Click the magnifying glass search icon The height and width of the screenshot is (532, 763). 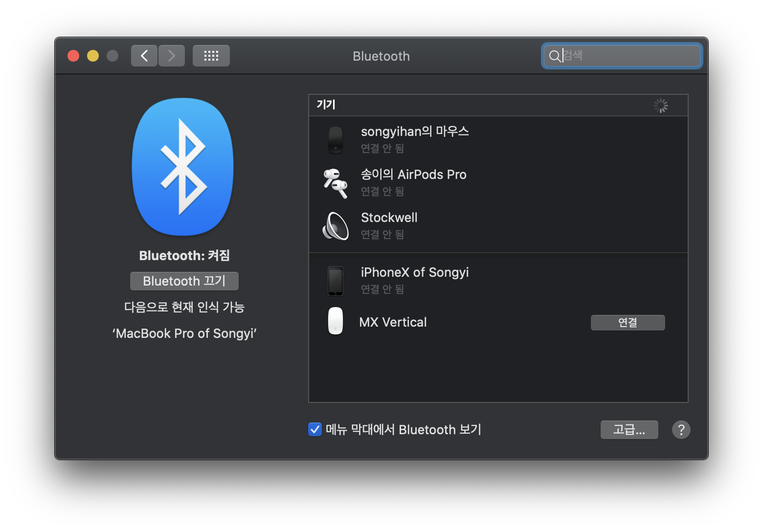pyautogui.click(x=555, y=56)
